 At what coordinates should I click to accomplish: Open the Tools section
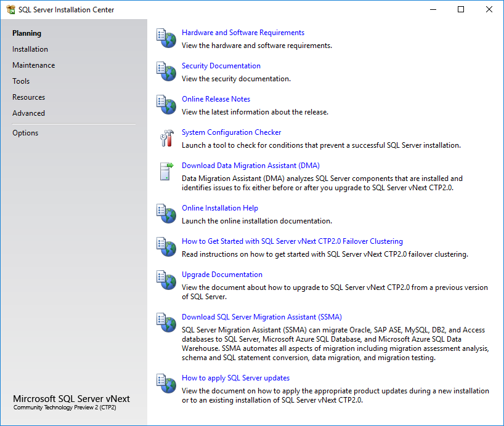[21, 81]
